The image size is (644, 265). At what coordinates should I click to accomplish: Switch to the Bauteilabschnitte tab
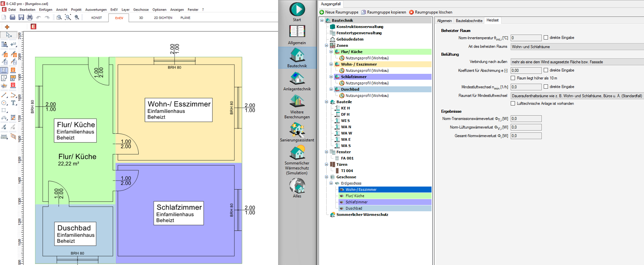pos(469,21)
